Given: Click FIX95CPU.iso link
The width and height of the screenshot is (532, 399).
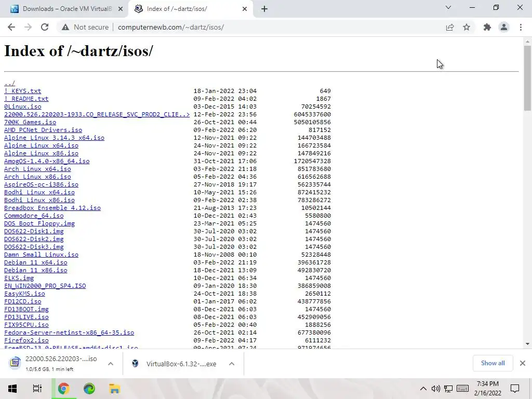Looking at the screenshot, I should tap(26, 325).
